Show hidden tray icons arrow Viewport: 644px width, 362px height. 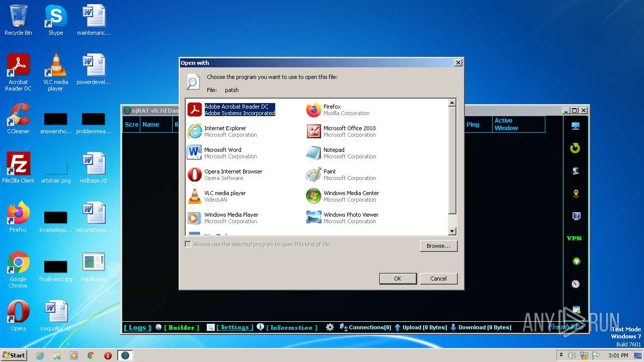[561, 355]
